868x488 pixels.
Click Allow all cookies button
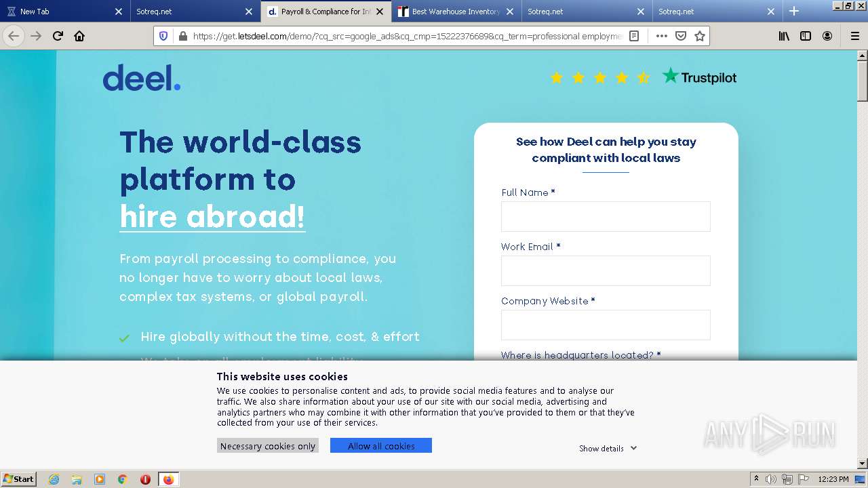[381, 445]
